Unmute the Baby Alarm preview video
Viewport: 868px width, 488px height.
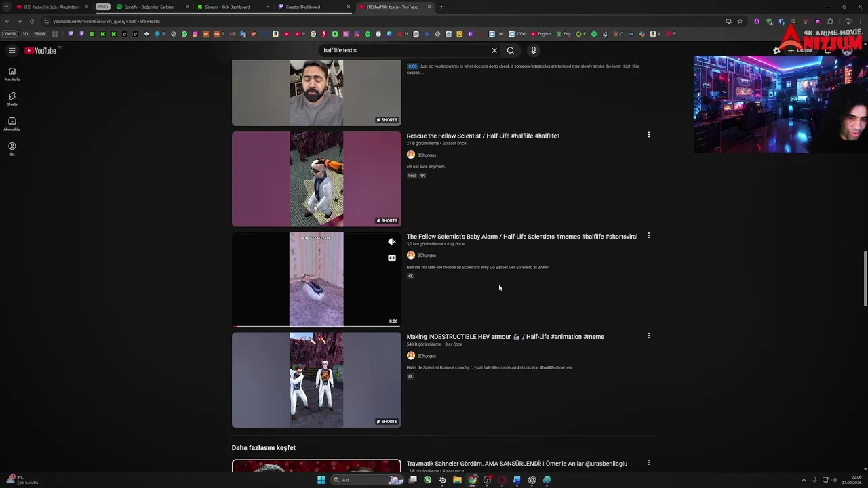(x=392, y=241)
